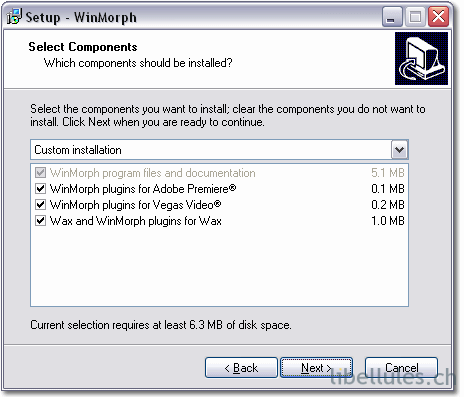This screenshot has width=464, height=397.
Task: Cancel the WinMorph installation
Action: [x=401, y=368]
